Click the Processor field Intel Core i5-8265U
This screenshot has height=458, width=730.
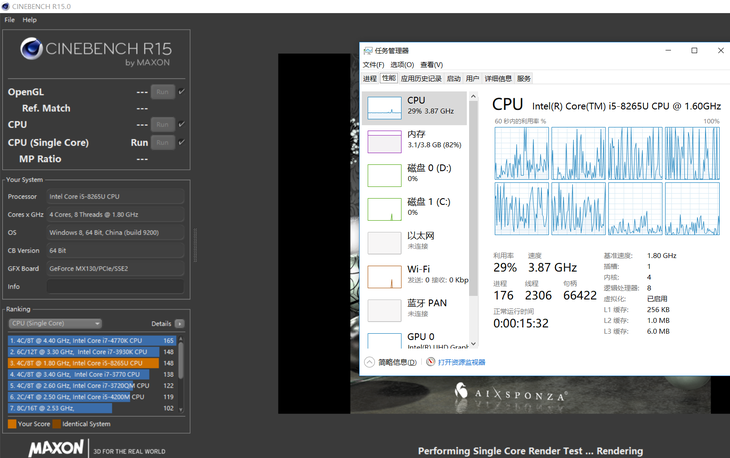point(115,196)
